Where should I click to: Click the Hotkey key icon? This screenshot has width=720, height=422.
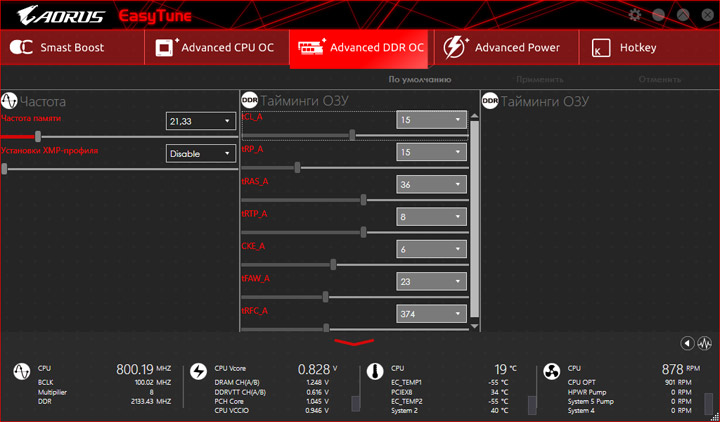[x=601, y=48]
